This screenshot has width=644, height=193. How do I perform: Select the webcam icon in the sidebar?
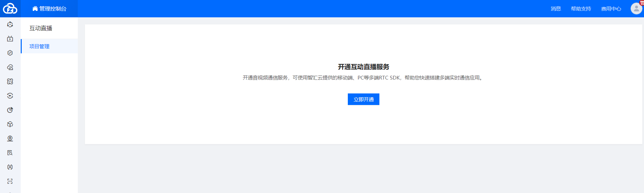(10, 139)
